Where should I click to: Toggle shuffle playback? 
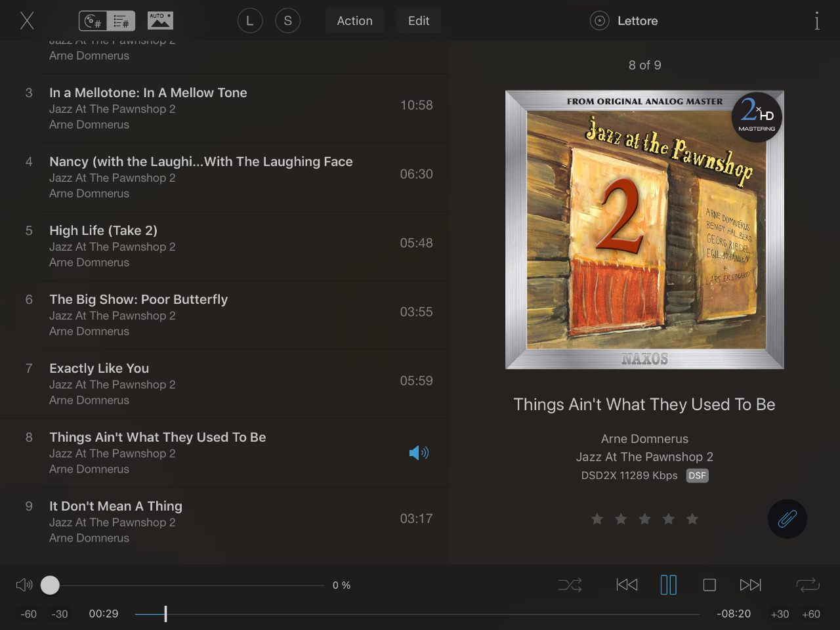570,585
